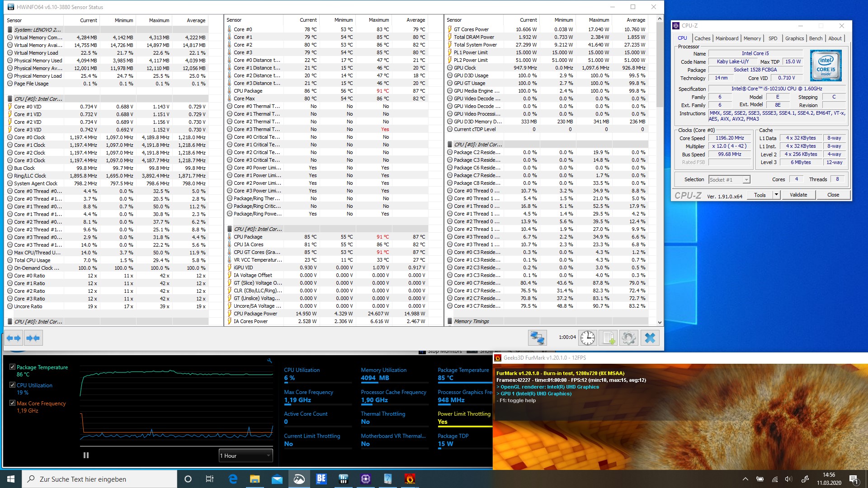
Task: Open the Graphics tab in CPU-Z
Action: coord(794,38)
